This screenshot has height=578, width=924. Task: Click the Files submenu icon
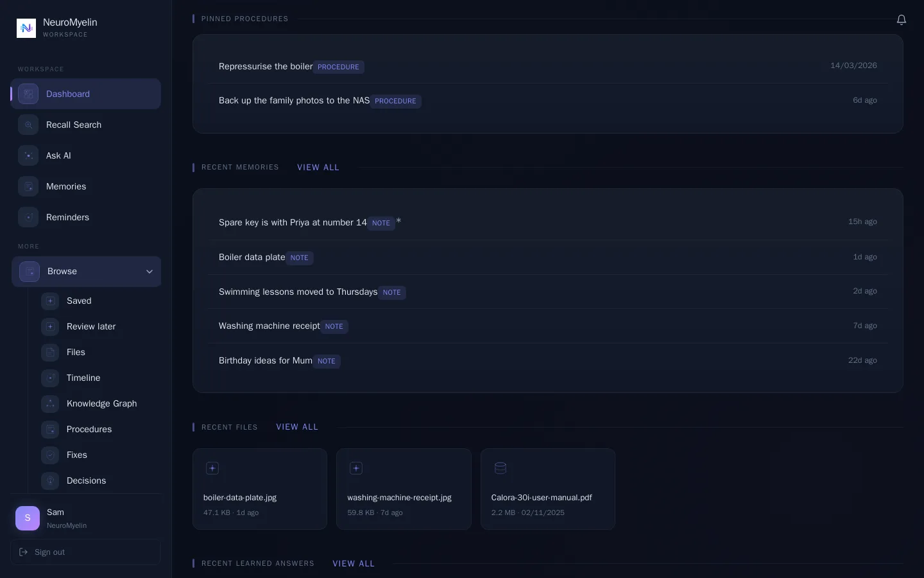point(50,352)
